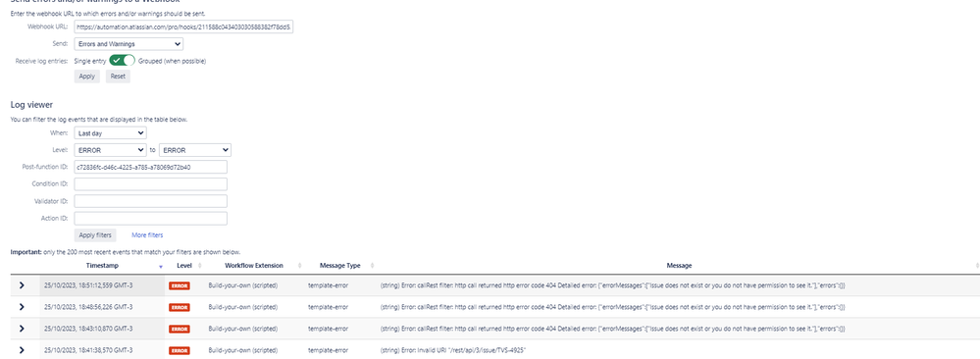Click the Apply button for webhook

[x=87, y=77]
